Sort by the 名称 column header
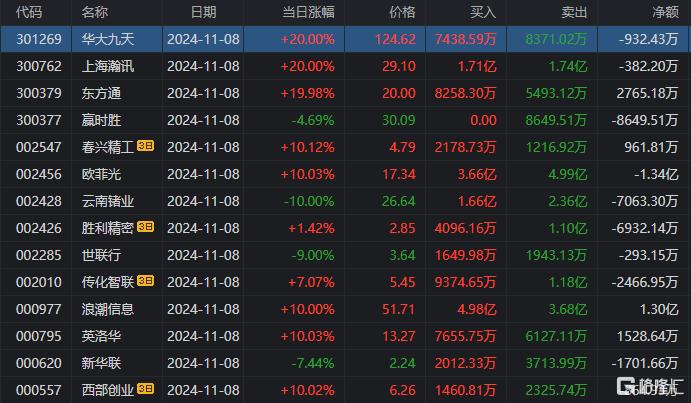The height and width of the screenshot is (403, 691). click(94, 12)
